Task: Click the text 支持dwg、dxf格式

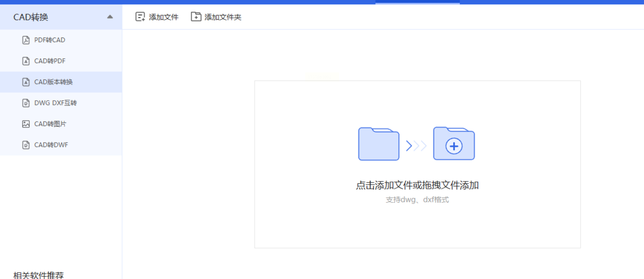Action: point(417,200)
